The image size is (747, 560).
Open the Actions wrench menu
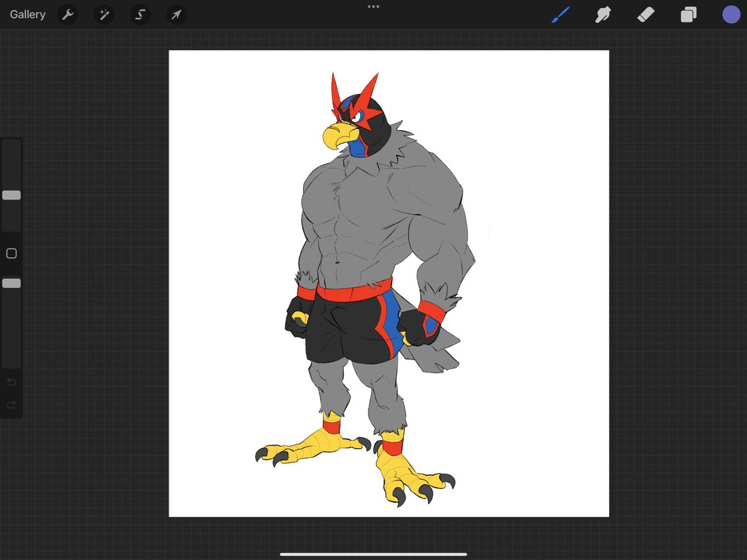(68, 14)
